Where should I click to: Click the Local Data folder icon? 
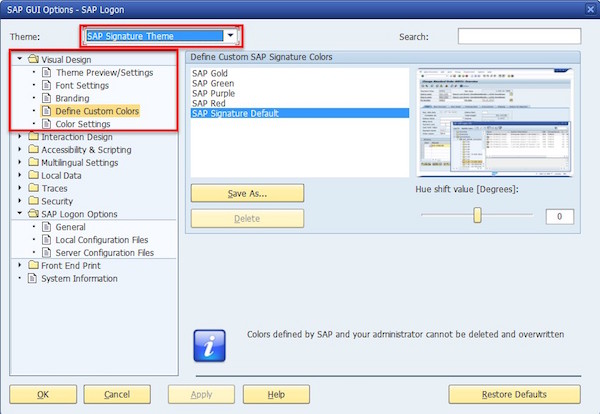coord(33,175)
